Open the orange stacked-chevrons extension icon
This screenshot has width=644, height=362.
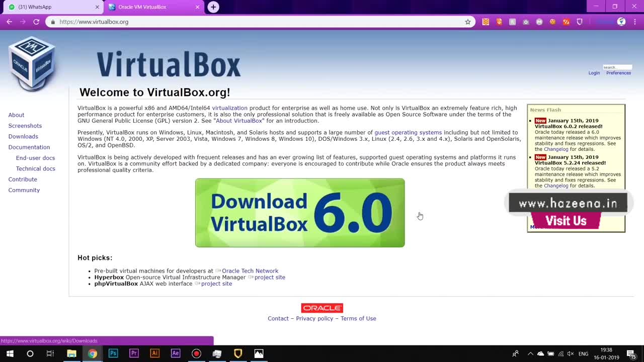(486, 22)
